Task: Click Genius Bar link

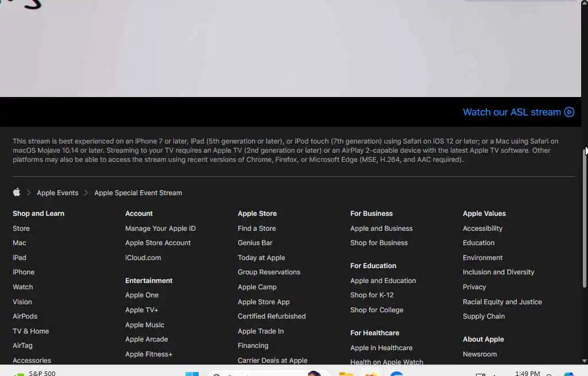Action: point(255,243)
